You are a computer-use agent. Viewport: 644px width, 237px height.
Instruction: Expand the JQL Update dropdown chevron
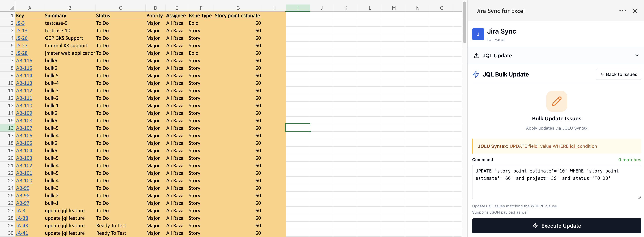(637, 55)
